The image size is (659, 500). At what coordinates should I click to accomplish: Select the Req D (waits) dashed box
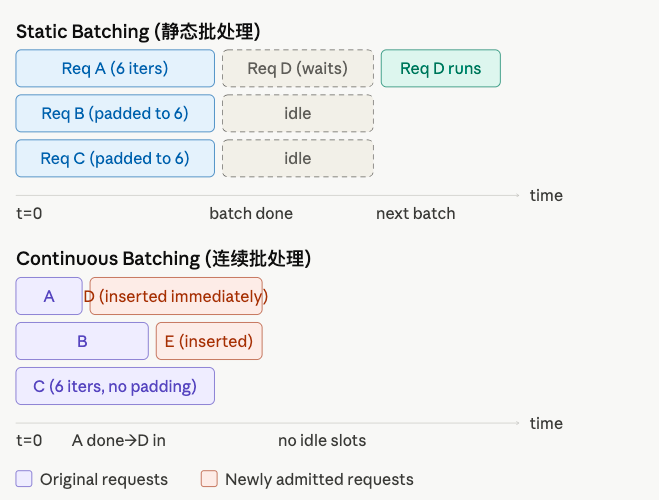tap(297, 69)
